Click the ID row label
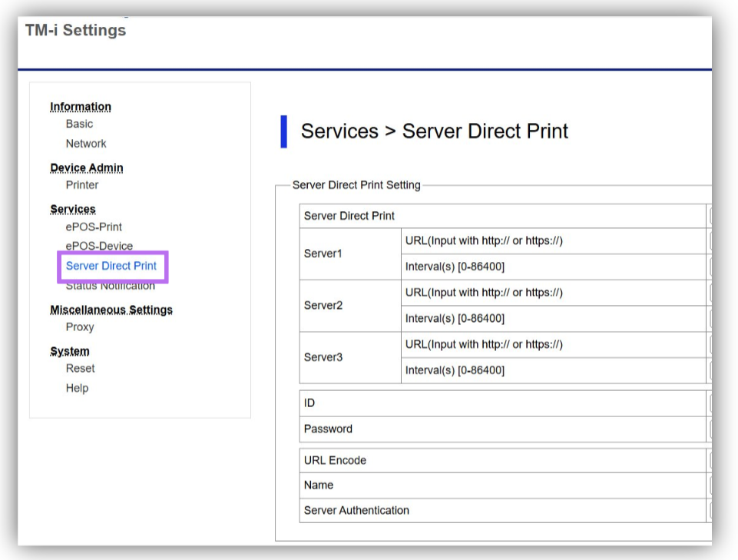The width and height of the screenshot is (738, 560). click(x=309, y=403)
